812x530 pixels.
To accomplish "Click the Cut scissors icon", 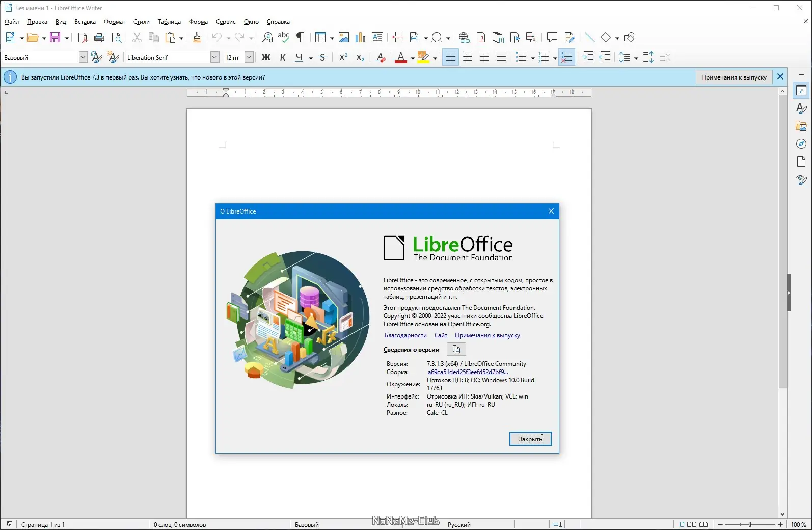I will tap(137, 37).
